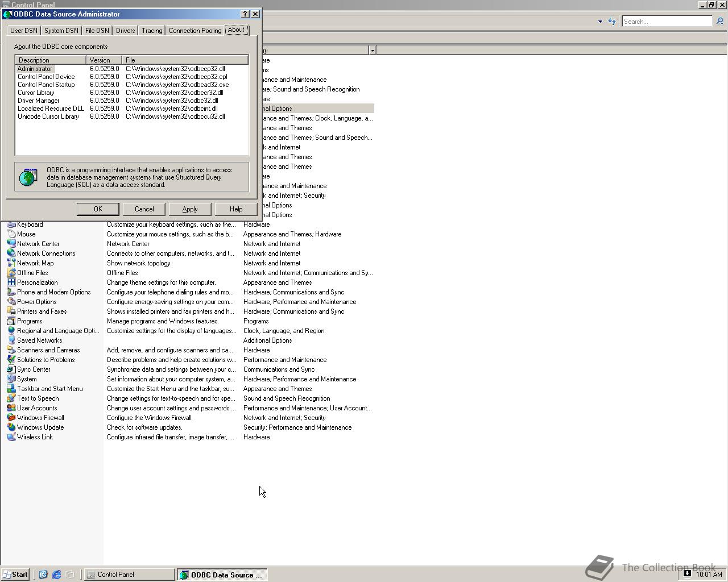
Task: Click Cancel in ODBC dialog
Action: [144, 209]
